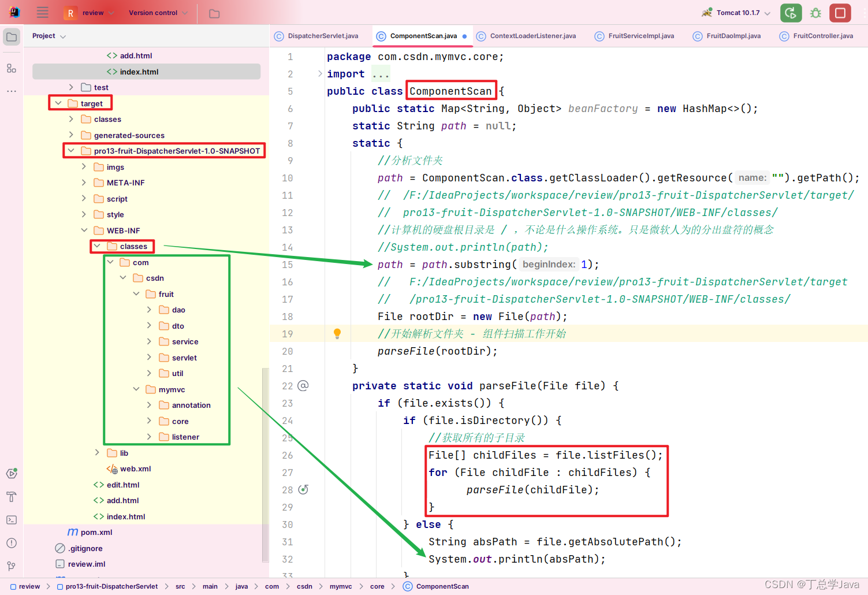Screen dimensions: 868x595
Task: Collapse the classes folder under WEB-INF
Action: (97, 246)
